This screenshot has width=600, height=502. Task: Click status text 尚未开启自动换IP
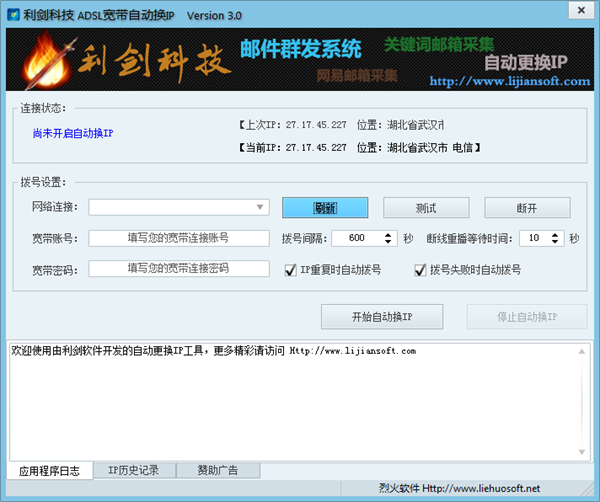[73, 133]
